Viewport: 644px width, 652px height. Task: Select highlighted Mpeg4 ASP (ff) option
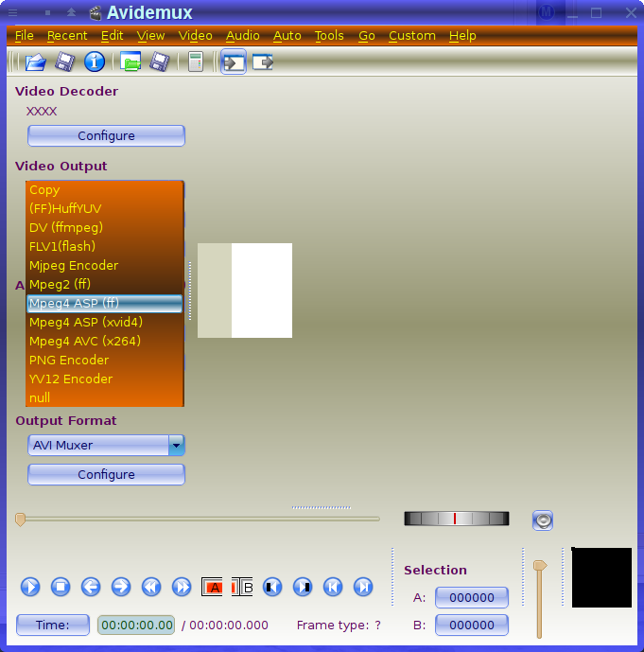pyautogui.click(x=105, y=304)
